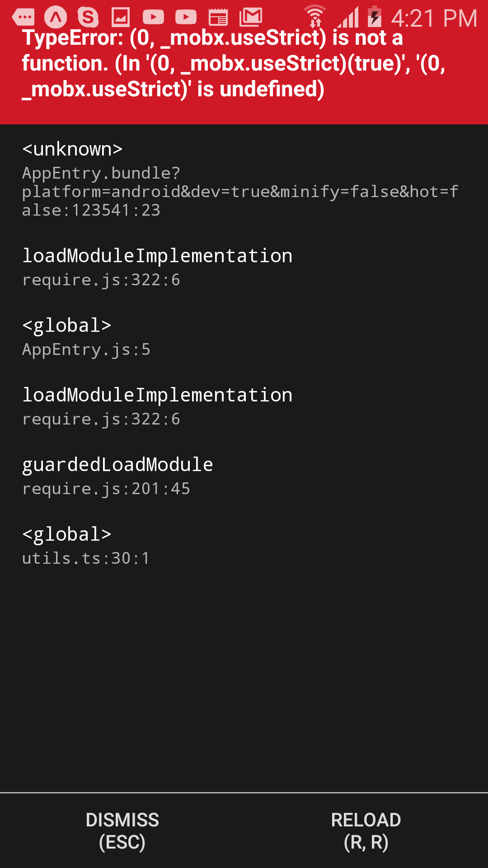Tap the caret-in-circle notification icon
Image resolution: width=488 pixels, height=868 pixels.
coord(54,17)
